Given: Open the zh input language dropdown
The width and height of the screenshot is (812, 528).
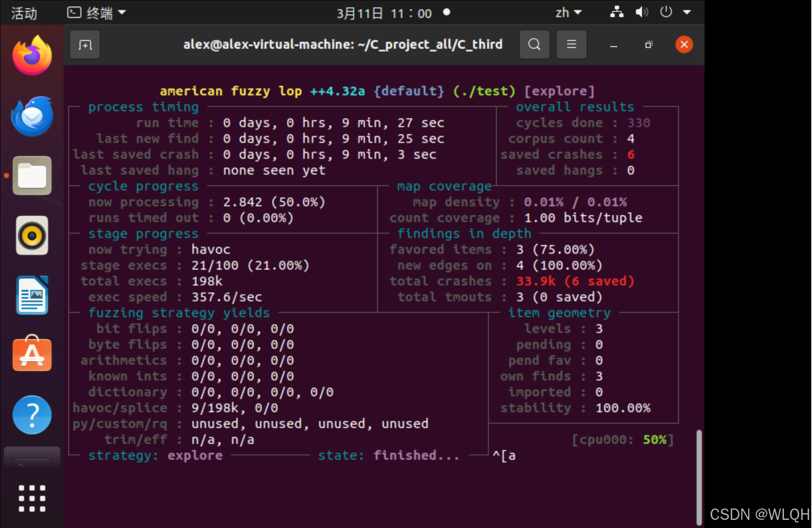Looking at the screenshot, I should click(x=568, y=13).
